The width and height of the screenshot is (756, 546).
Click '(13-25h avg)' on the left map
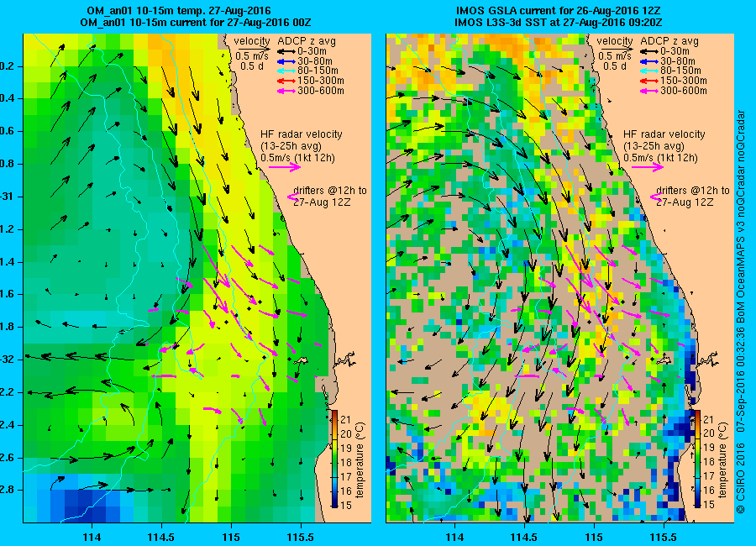(291, 146)
